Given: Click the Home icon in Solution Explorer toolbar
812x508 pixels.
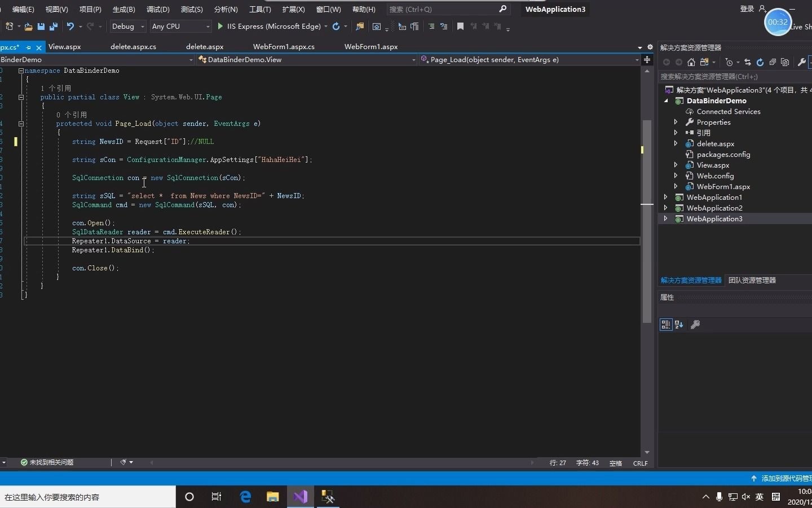Looking at the screenshot, I should coord(691,63).
